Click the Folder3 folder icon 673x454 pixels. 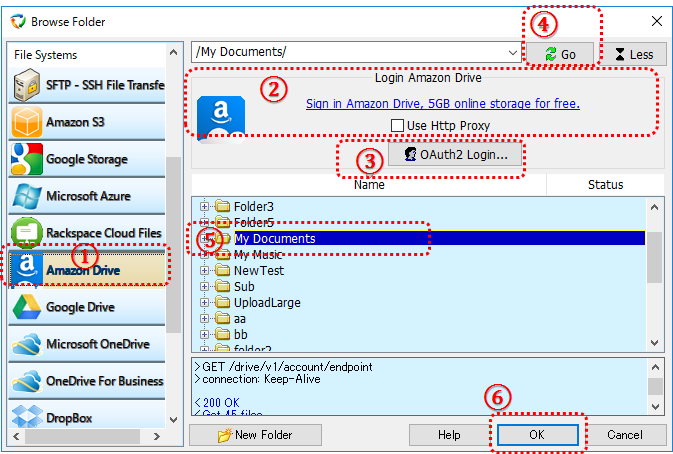click(x=222, y=206)
